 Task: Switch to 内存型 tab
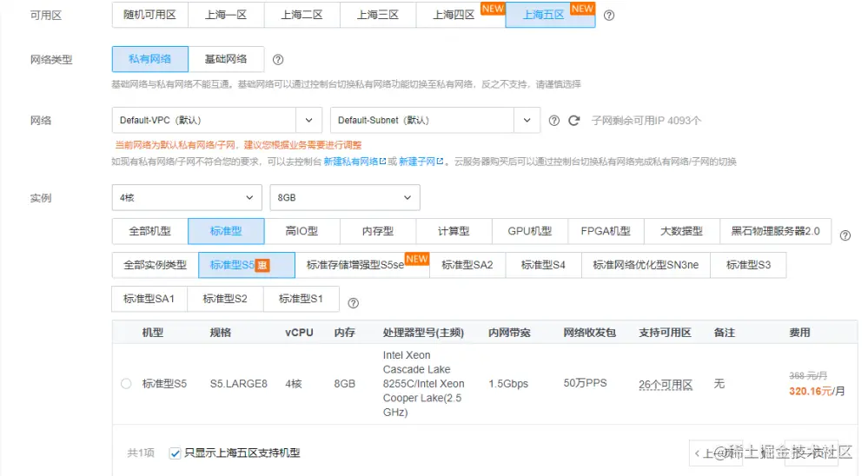378,231
